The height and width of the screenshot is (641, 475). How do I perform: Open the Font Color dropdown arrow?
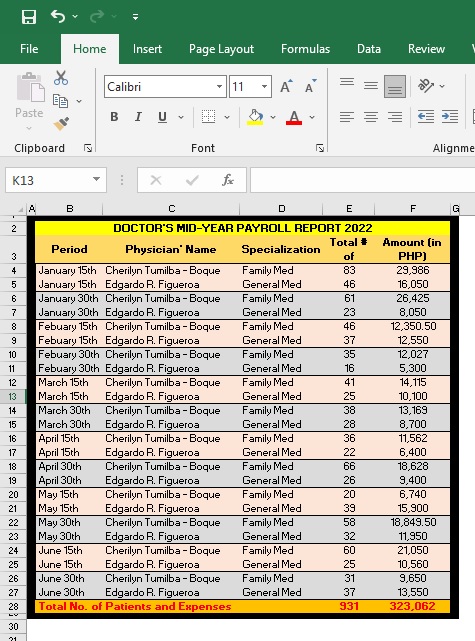(312, 117)
